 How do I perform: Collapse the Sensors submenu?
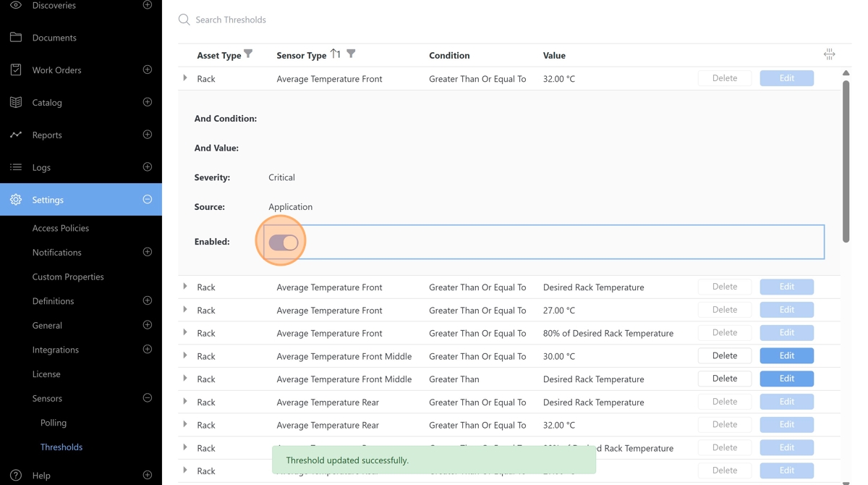[148, 398]
